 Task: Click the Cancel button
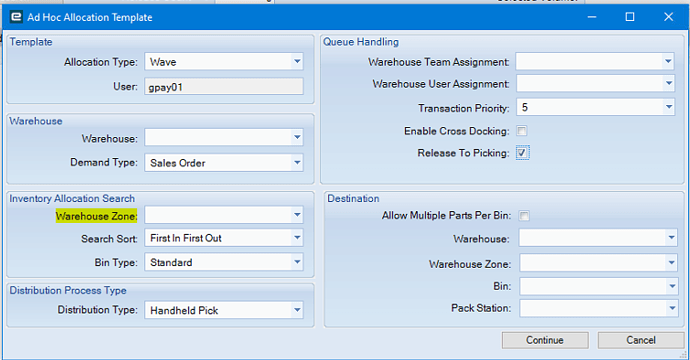641,340
